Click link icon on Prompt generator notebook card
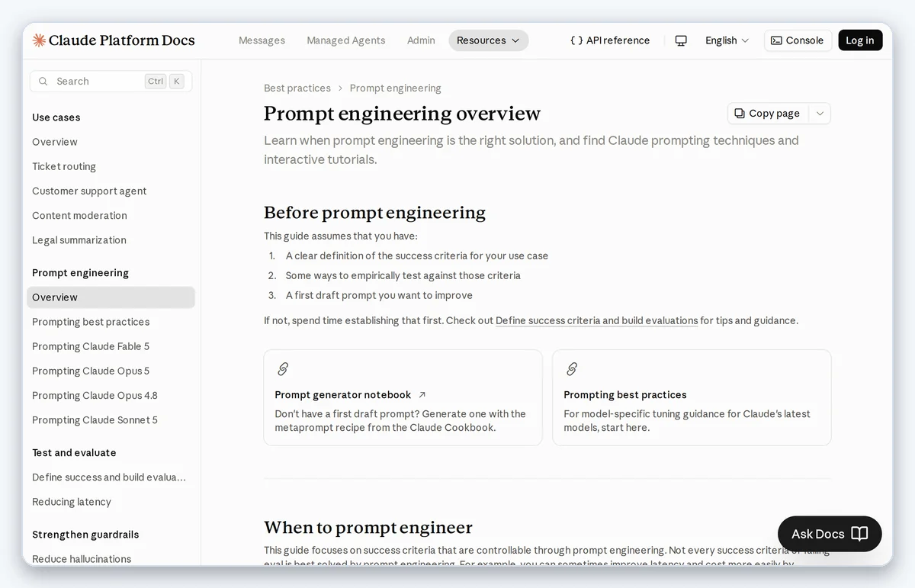This screenshot has height=588, width=915. (x=283, y=369)
